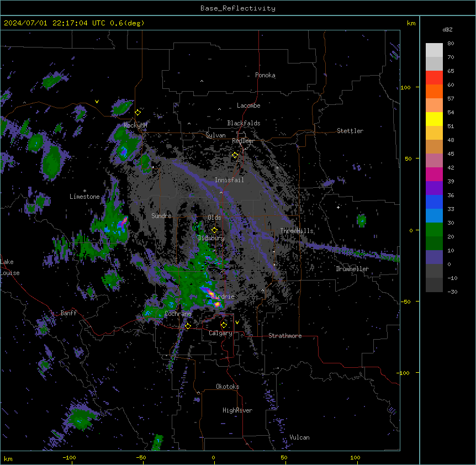
Task: Click the Strathmore label
Action: [x=285, y=336]
